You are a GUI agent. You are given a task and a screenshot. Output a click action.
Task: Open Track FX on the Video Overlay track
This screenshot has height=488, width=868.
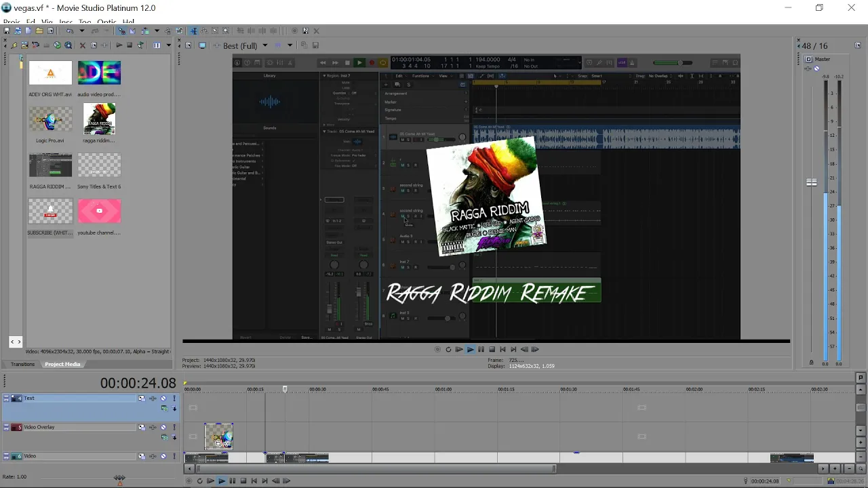point(153,427)
